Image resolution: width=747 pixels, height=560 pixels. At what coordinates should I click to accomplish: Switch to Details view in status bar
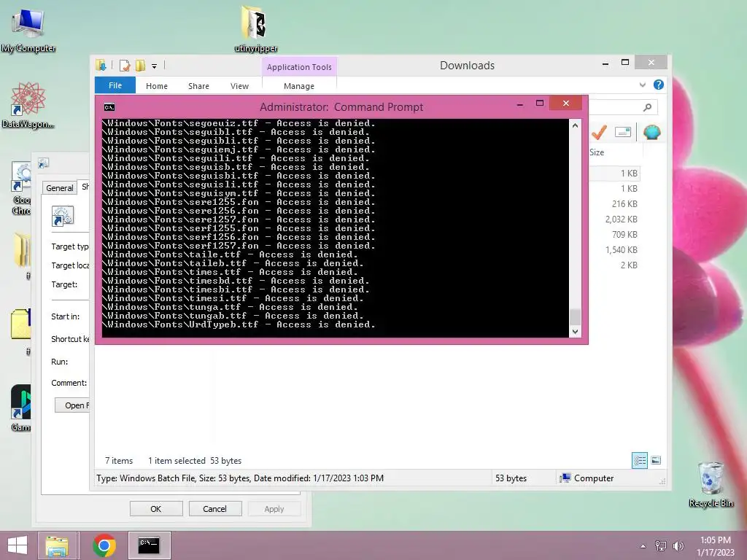[x=639, y=460]
